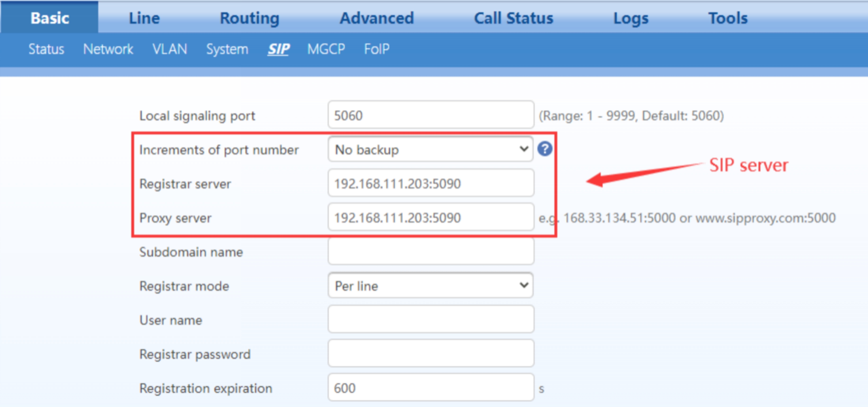Screen dimensions: 868x407
Task: Navigate to the FoIP page
Action: point(376,49)
